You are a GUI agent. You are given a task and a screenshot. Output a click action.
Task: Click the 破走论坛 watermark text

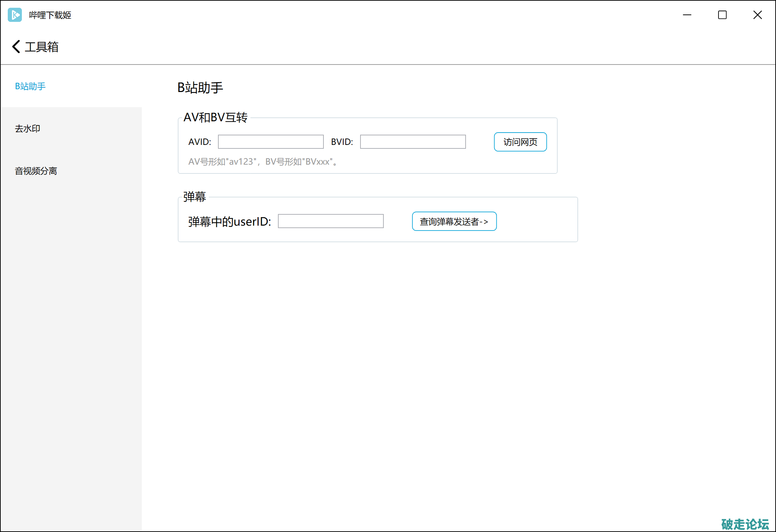coord(745,524)
